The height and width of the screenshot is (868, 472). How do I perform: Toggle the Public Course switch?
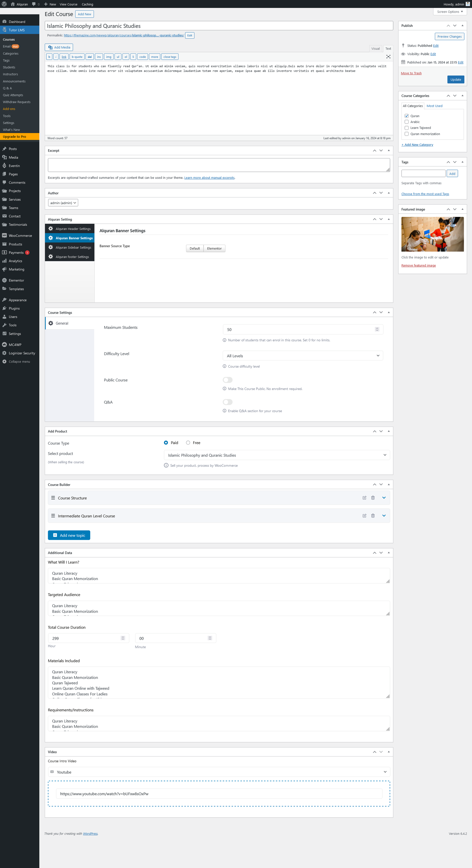click(x=227, y=380)
